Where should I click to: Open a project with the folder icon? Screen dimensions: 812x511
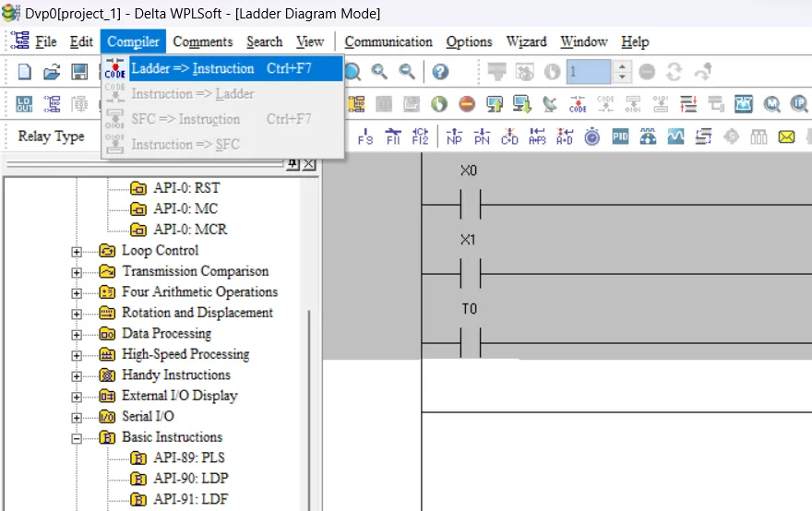[52, 71]
